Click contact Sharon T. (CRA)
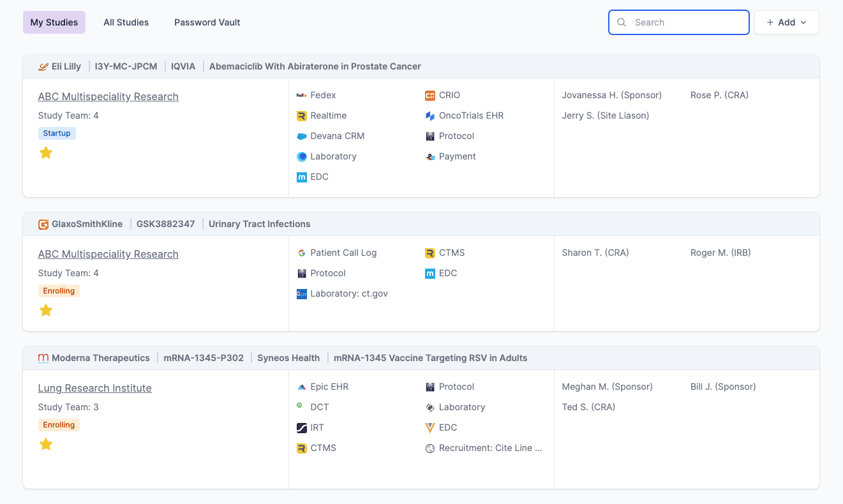The height and width of the screenshot is (504, 843). pos(595,253)
